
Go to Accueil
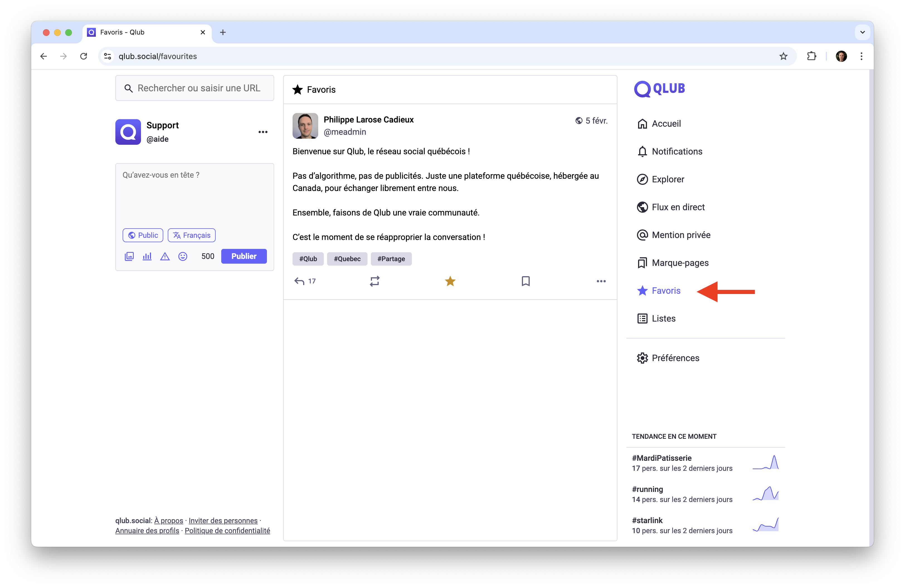pos(659,124)
